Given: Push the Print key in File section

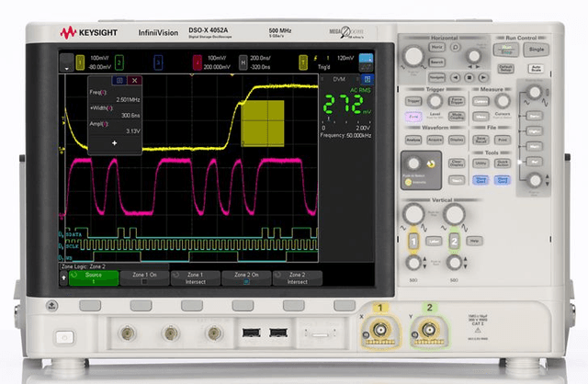Looking at the screenshot, I should 503,140.
